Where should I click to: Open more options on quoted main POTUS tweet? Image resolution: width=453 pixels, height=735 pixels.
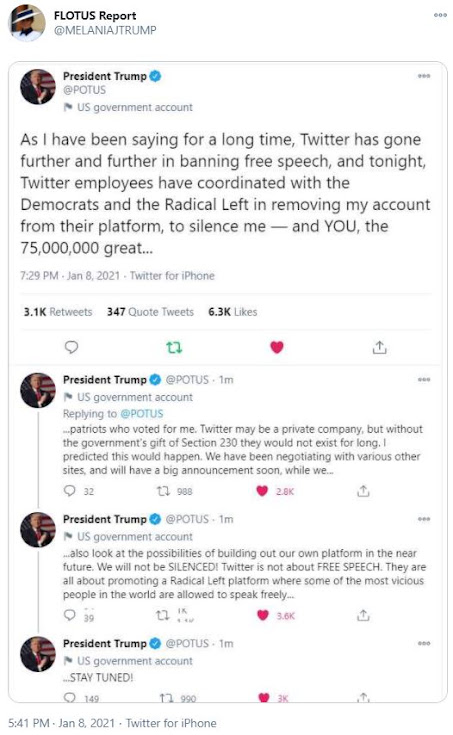pos(424,76)
